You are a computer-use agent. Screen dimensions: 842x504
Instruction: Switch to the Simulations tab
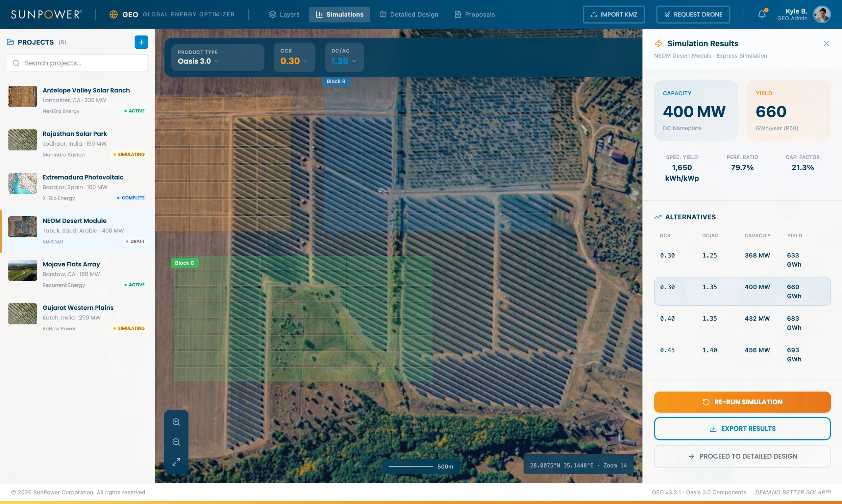tap(339, 14)
